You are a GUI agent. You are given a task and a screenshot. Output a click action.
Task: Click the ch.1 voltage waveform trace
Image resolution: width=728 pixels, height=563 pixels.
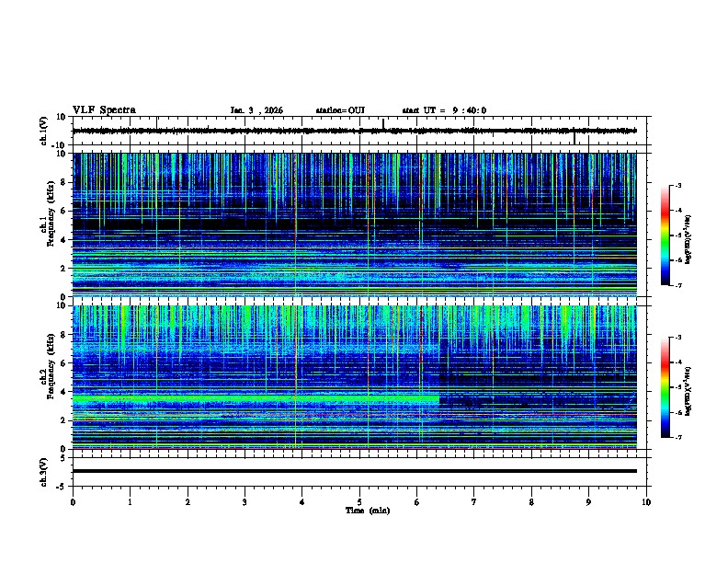pos(355,131)
